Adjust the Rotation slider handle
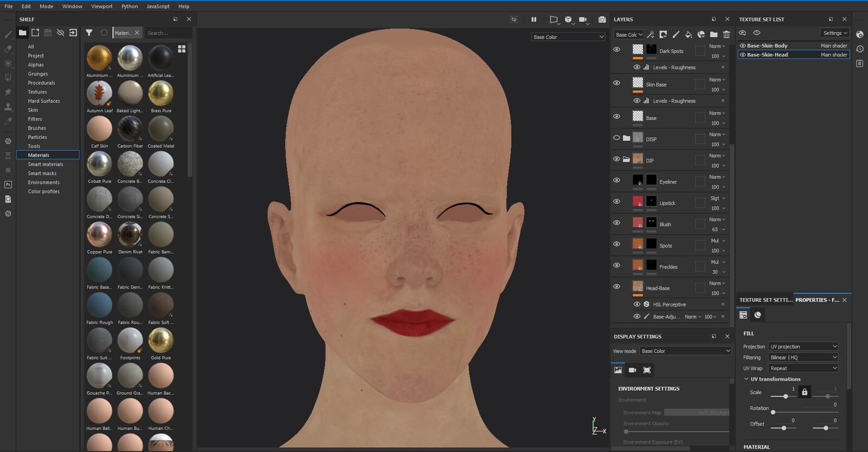Screen dimensions: 868x452 click(773, 412)
